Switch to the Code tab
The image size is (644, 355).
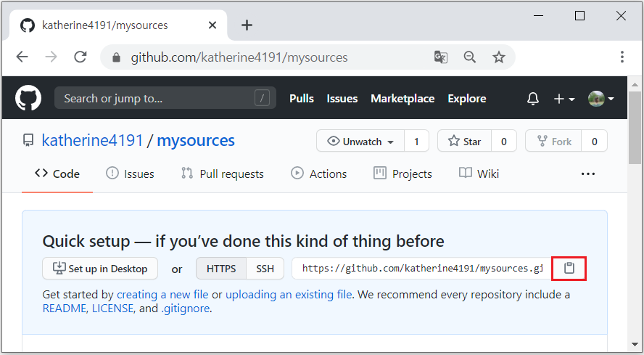point(57,174)
